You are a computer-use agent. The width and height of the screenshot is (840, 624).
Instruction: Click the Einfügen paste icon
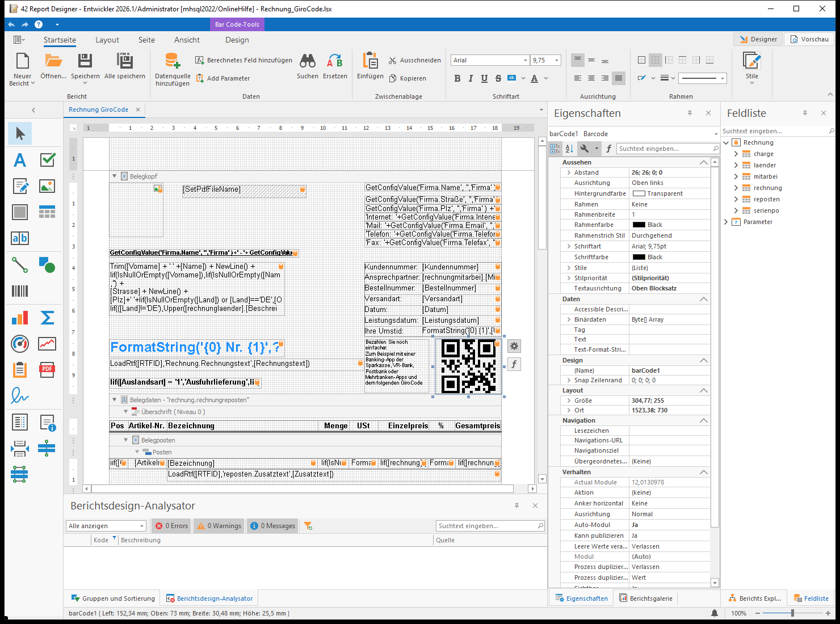(x=370, y=61)
